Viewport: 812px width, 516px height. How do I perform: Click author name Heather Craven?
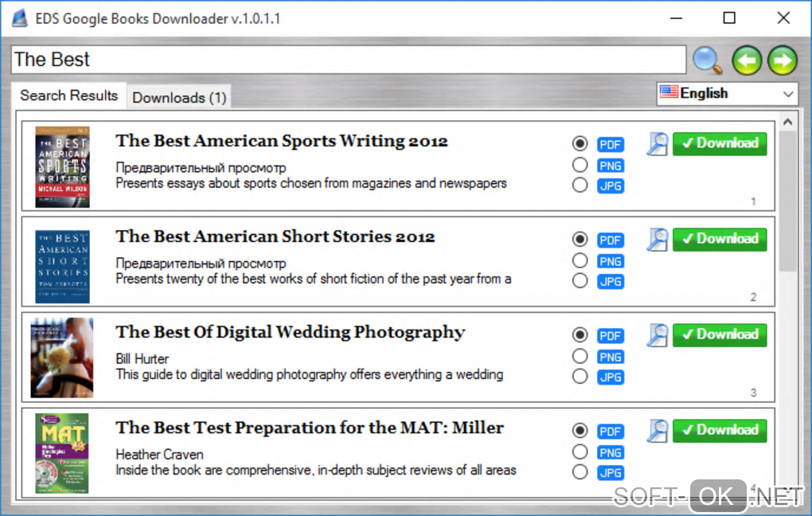point(159,455)
